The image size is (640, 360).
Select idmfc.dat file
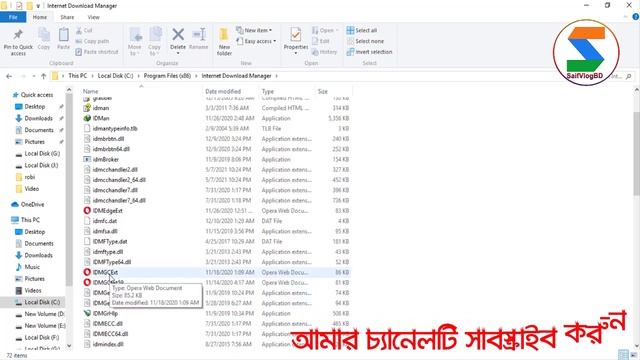point(104,221)
